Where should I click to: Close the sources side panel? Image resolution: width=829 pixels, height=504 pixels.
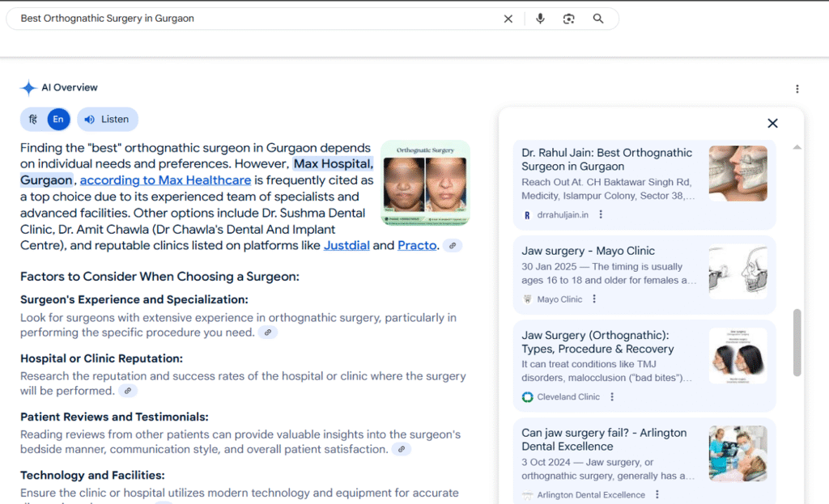point(772,123)
